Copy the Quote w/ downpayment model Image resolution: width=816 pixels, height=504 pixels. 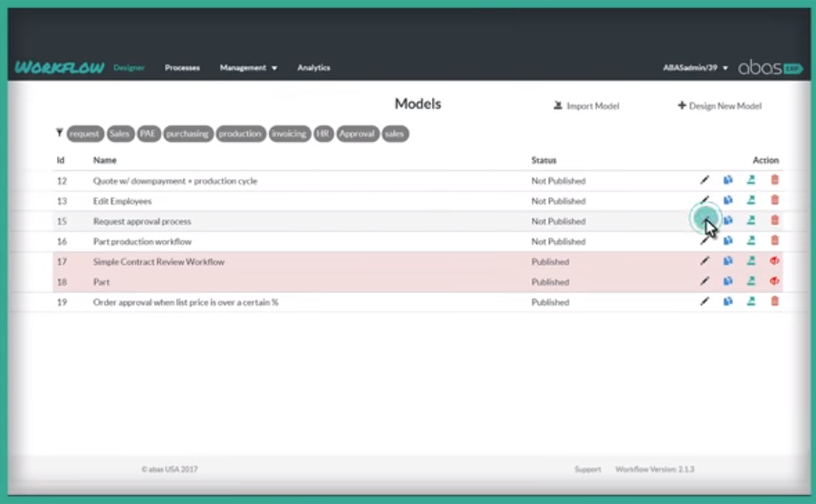[x=728, y=180]
